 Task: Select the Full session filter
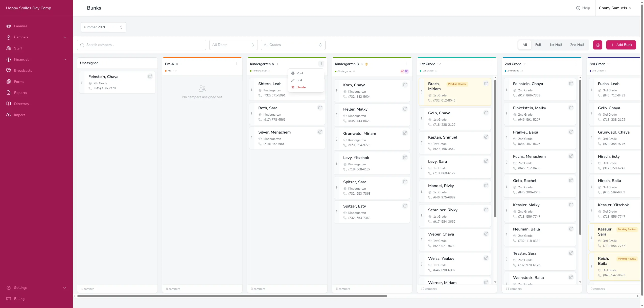point(538,45)
